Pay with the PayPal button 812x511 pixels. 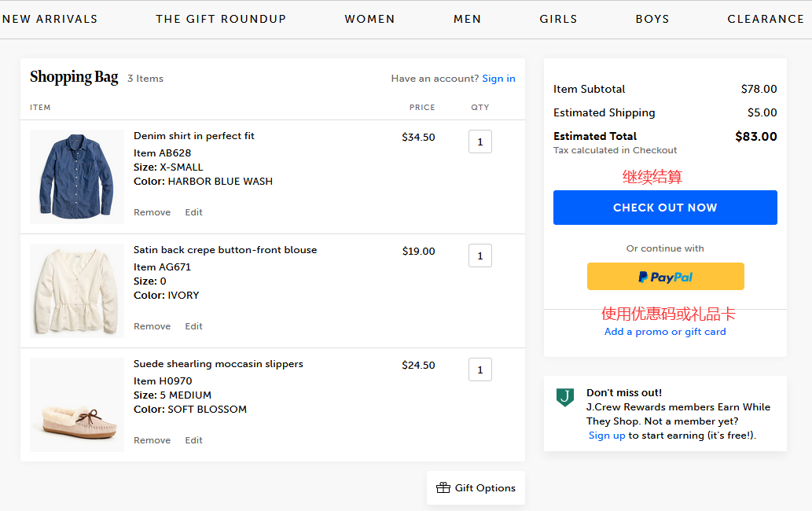[x=665, y=277]
